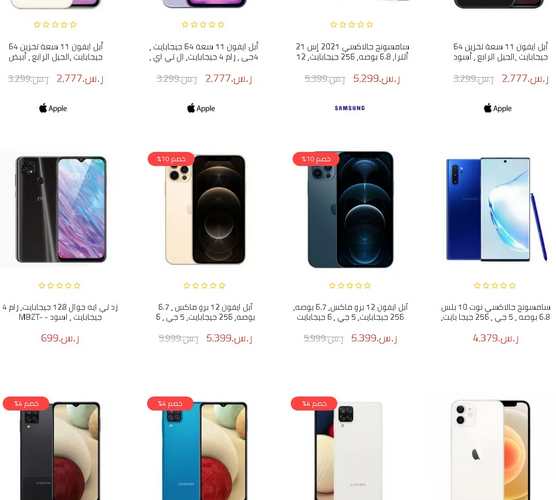
Task: Open the white iPhone 12 product image
Action: 490,450
